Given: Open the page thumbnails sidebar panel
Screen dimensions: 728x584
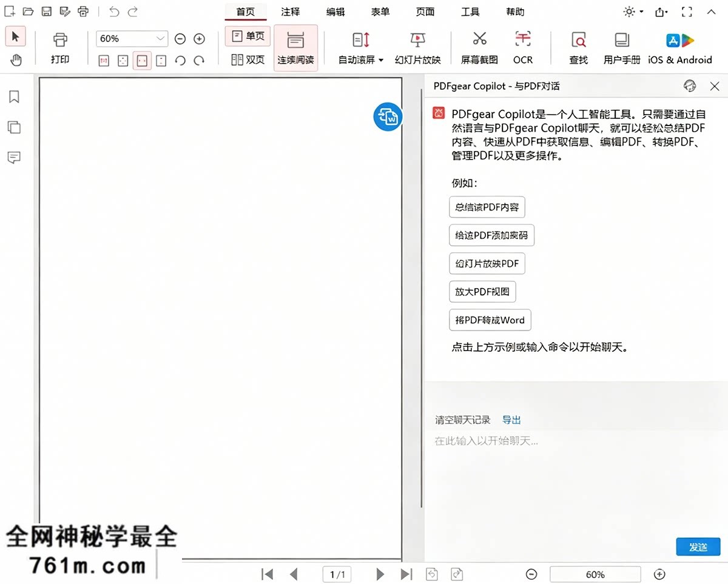Looking at the screenshot, I should pyautogui.click(x=14, y=127).
